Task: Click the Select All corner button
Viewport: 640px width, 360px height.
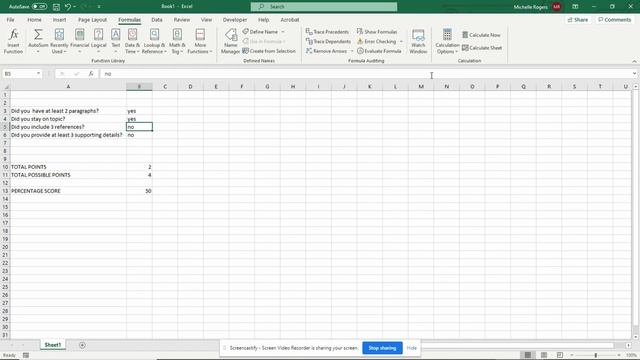Action: [5, 87]
